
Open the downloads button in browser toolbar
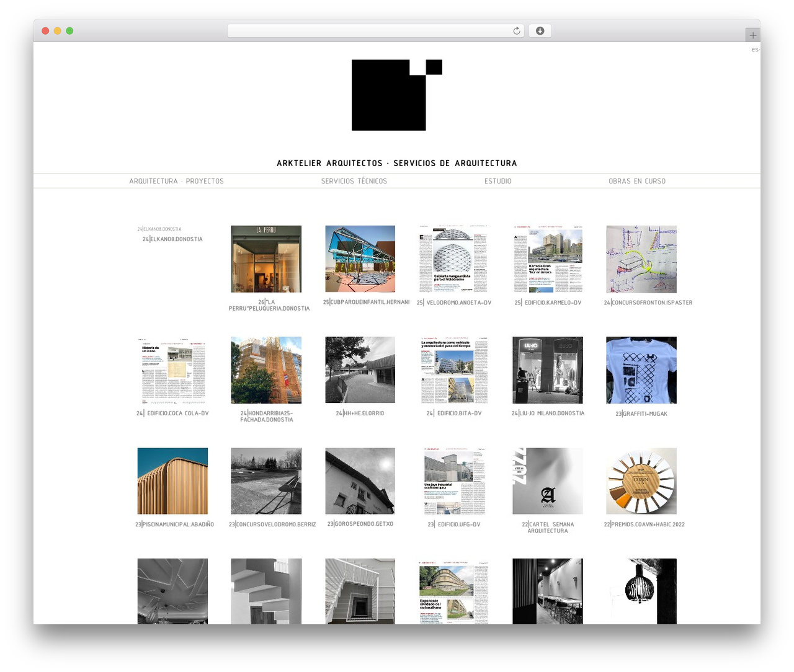[x=540, y=31]
